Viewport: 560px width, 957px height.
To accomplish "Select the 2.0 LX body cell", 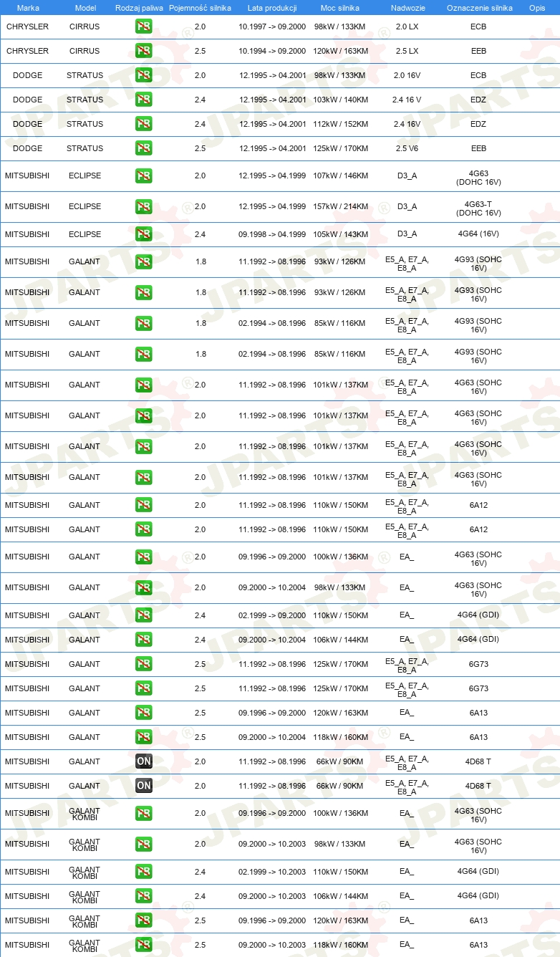I will pos(407,27).
